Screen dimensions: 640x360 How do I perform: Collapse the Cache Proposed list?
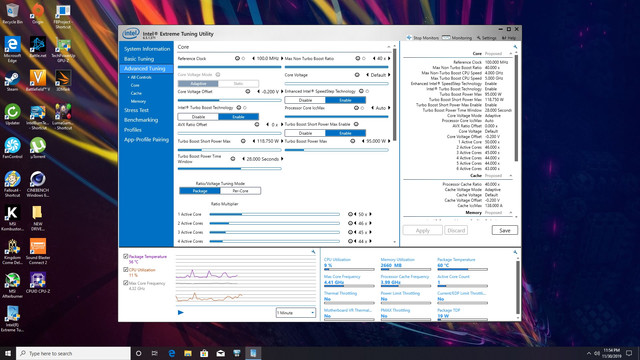(511, 176)
